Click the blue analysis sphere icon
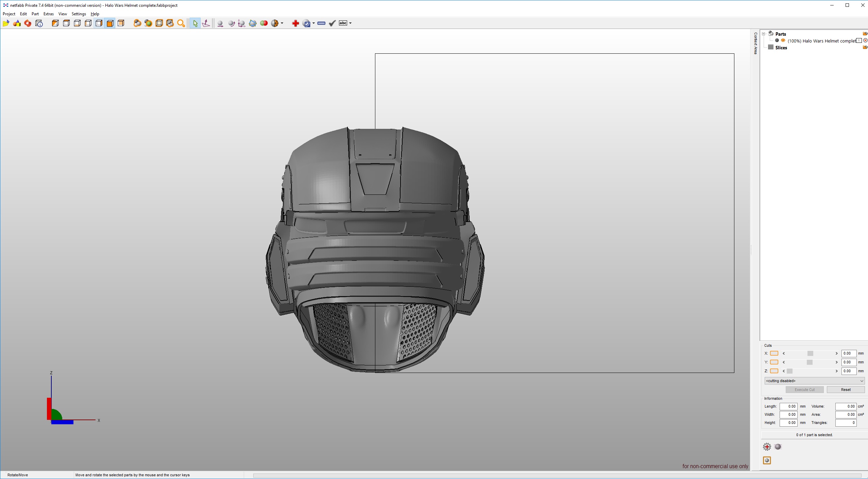Image resolution: width=868 pixels, height=479 pixels. point(306,23)
